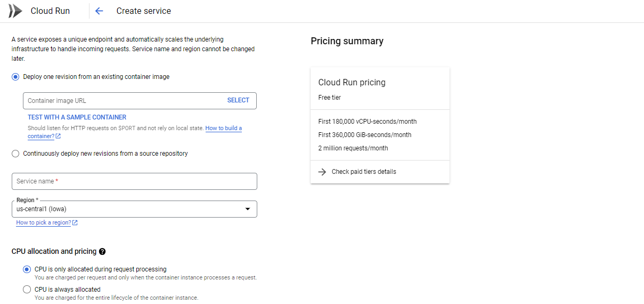Focus the Service name input field

tap(134, 181)
